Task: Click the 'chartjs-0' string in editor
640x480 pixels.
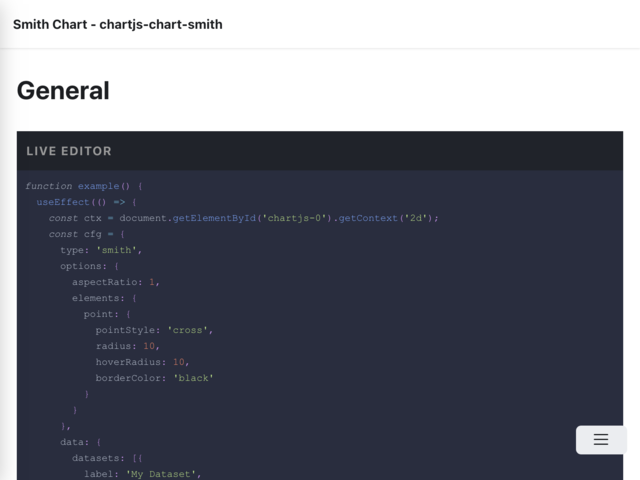Action: 294,218
